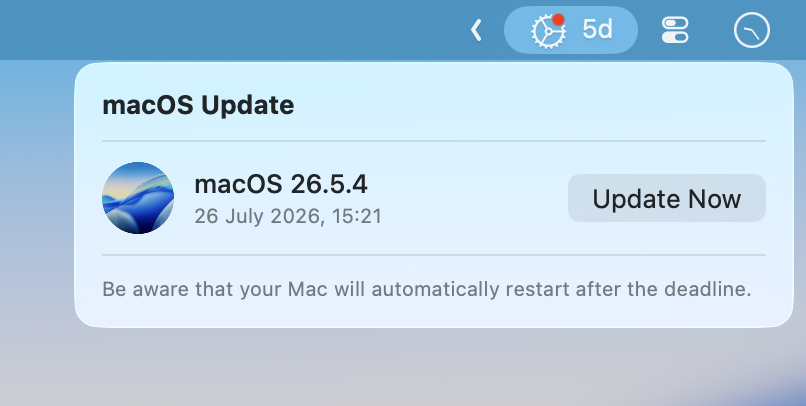Screen dimensions: 806x406
Task: Toggle the highlighted update status pill closed
Action: pos(571,30)
